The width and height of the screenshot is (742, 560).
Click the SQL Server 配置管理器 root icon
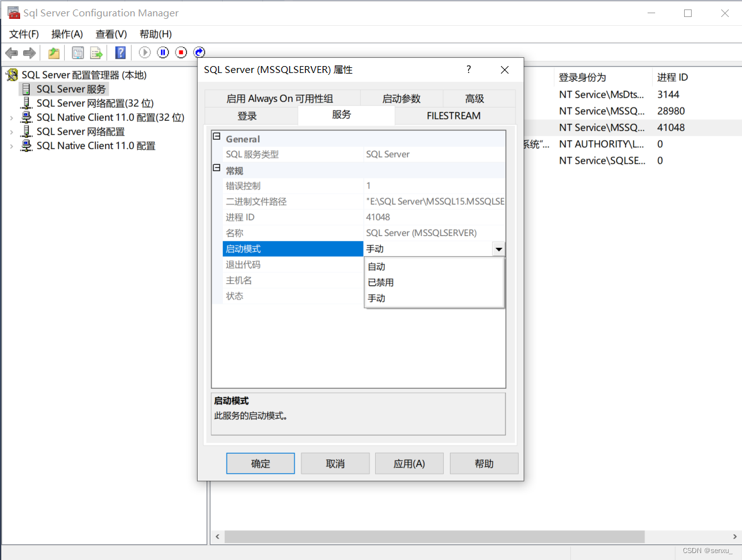tap(12, 75)
